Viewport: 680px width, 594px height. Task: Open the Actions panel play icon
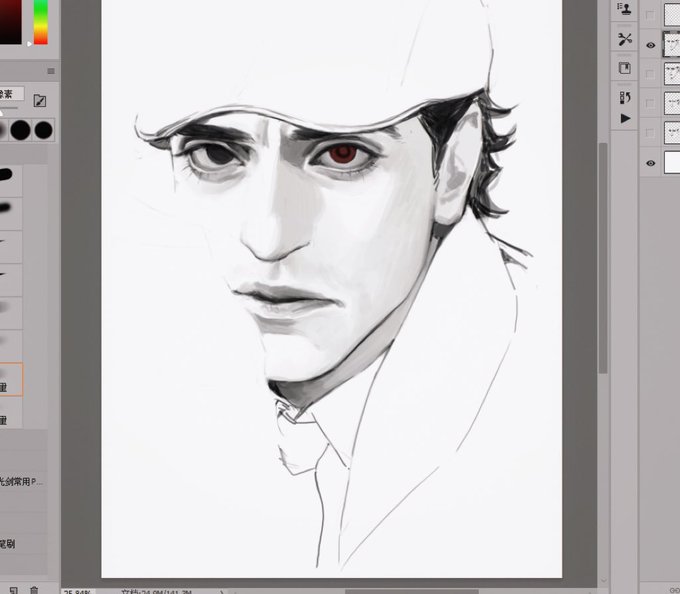point(625,118)
